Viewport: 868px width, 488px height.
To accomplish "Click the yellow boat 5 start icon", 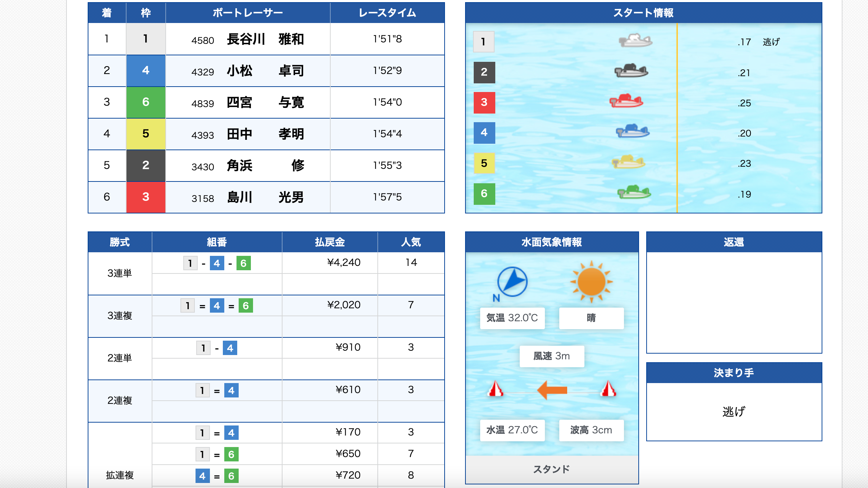I will pyautogui.click(x=628, y=162).
